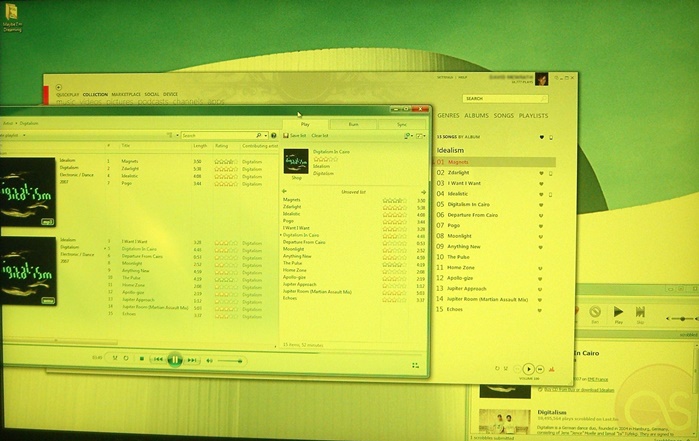Ban the current track in Last.fm
Image resolution: width=699 pixels, height=441 pixels.
coord(595,313)
